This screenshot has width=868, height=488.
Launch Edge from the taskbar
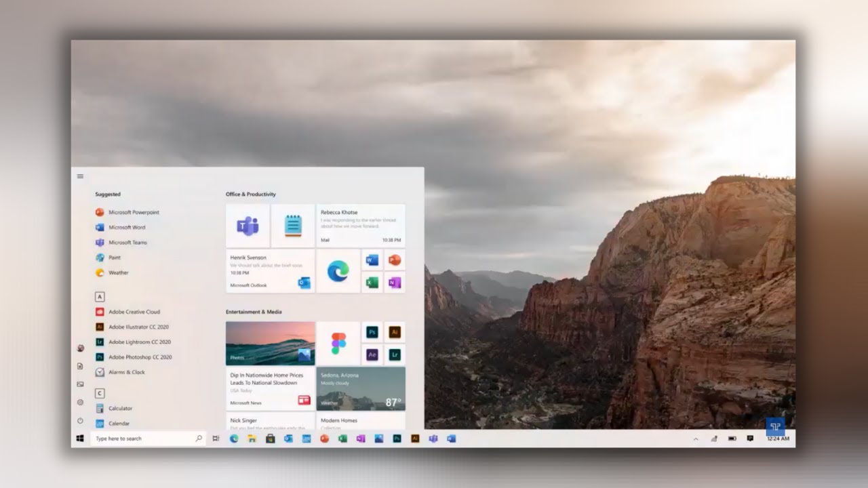point(234,439)
